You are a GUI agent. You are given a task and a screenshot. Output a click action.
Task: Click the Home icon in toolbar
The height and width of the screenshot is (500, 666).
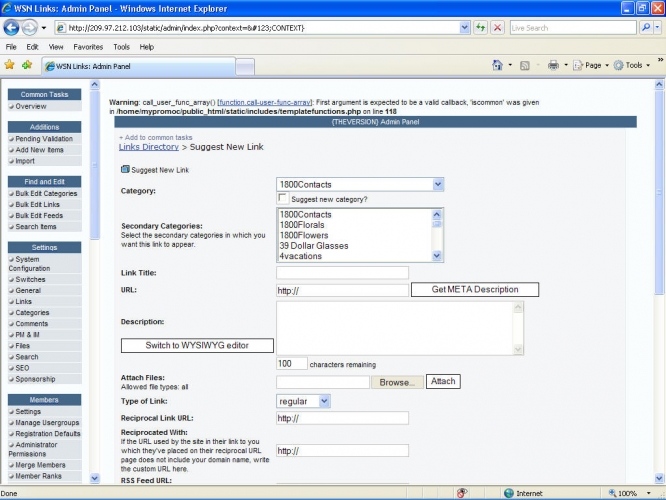(x=497, y=65)
